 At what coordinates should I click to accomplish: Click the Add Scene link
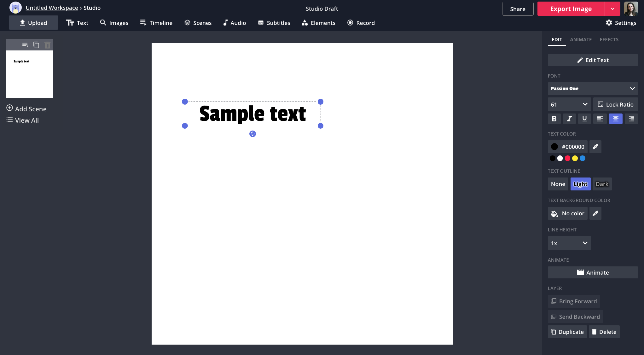[x=26, y=109]
